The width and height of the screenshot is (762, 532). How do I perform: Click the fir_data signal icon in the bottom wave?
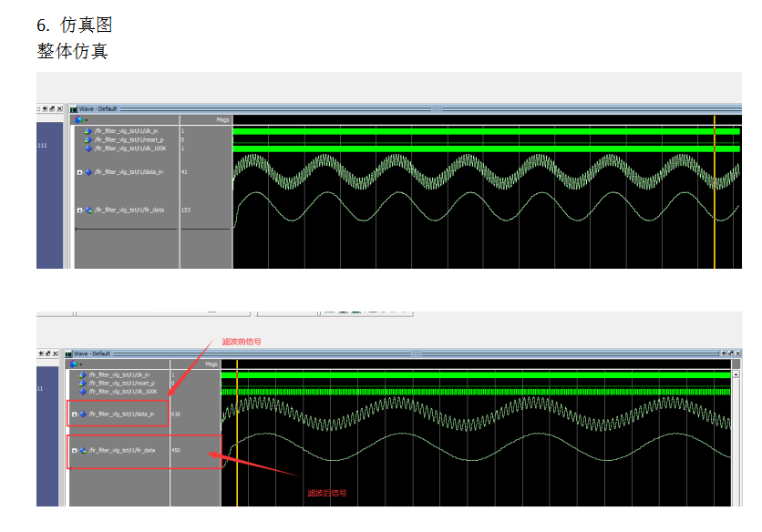[83, 450]
